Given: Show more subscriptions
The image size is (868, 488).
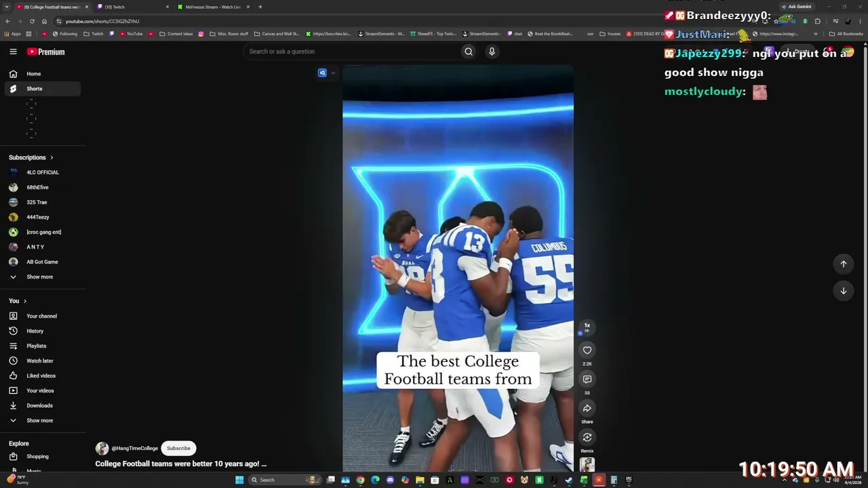Looking at the screenshot, I should [39, 277].
